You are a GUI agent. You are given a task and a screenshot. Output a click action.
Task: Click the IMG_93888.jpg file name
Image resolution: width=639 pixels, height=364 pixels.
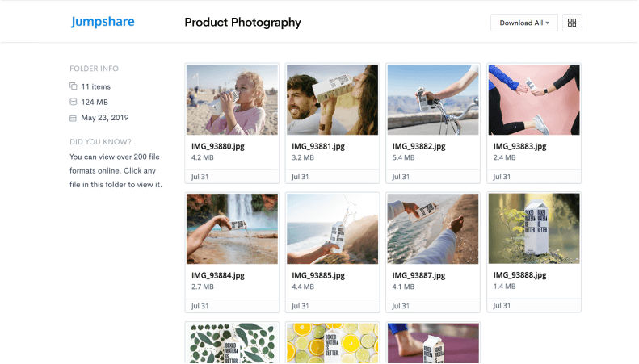(x=519, y=275)
